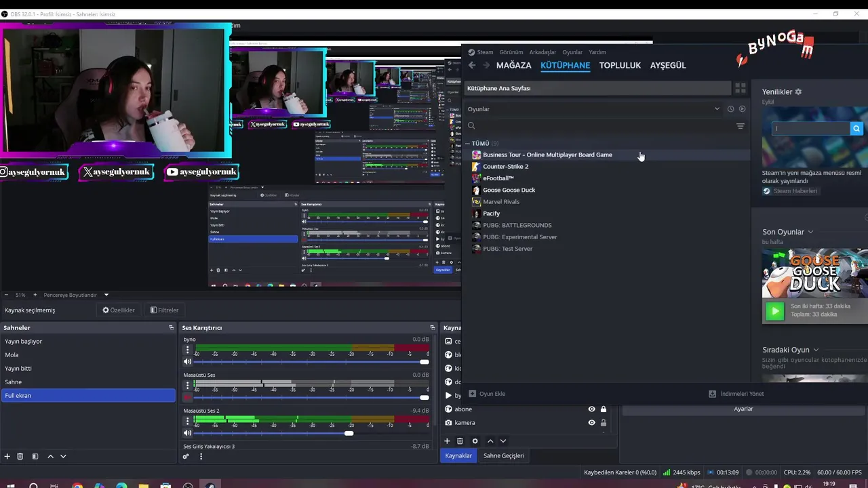Hide the kamera source with eye icon

tap(591, 423)
